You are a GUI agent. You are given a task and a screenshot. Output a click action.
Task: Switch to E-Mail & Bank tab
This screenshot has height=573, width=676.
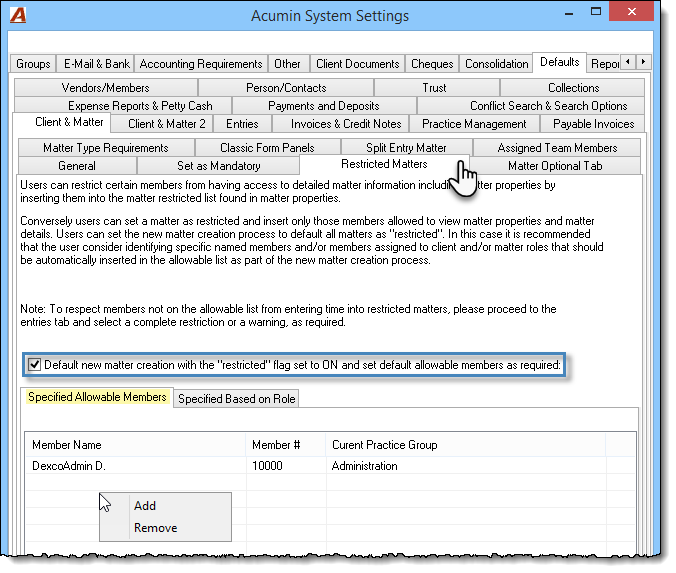(97, 64)
